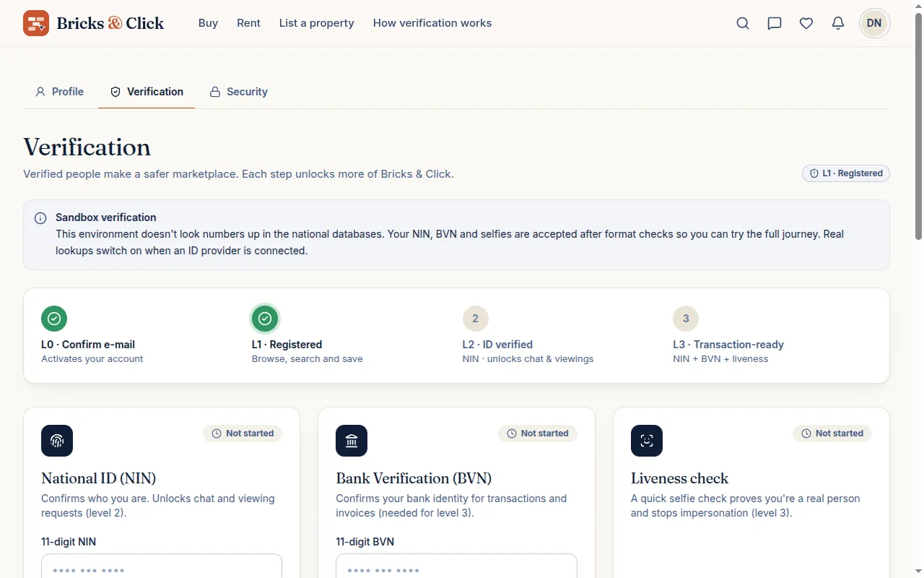Click the step 3 circle for Transaction-ready

click(x=686, y=319)
